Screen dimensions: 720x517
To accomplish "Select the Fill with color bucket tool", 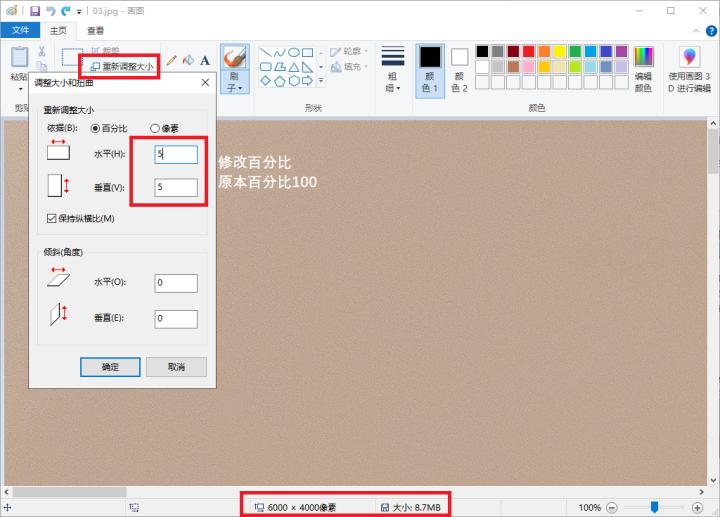I will pos(187,61).
